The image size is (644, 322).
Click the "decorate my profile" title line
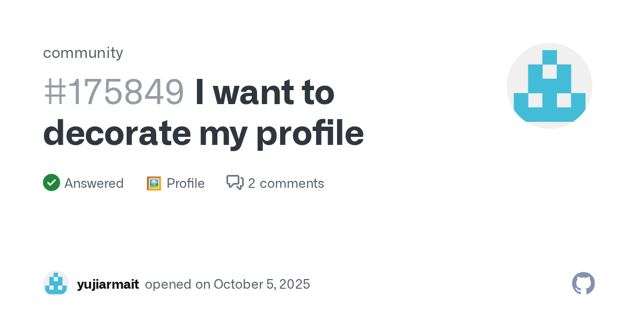click(203, 133)
